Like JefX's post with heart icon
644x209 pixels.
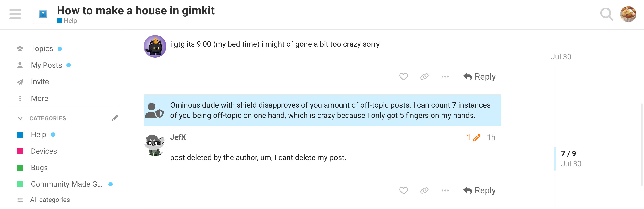tap(403, 190)
